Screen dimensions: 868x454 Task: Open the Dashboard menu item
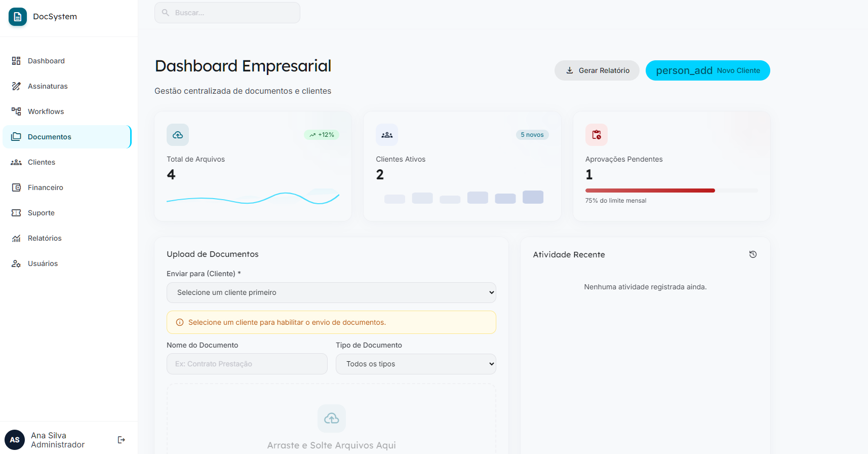point(67,61)
